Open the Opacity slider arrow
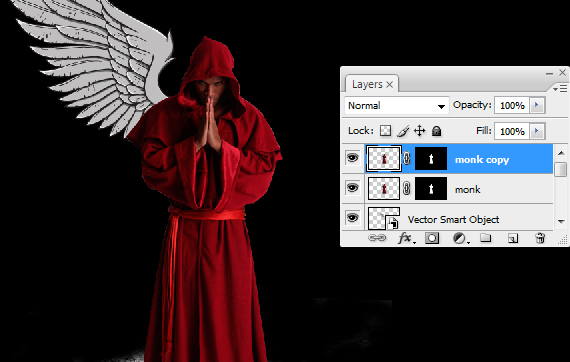The image size is (570, 362). (537, 105)
